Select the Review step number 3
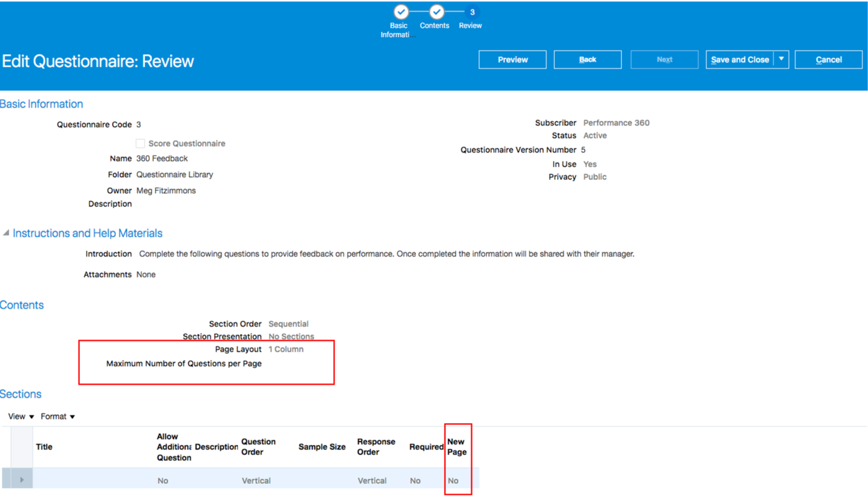The image size is (868, 501). pos(472,12)
